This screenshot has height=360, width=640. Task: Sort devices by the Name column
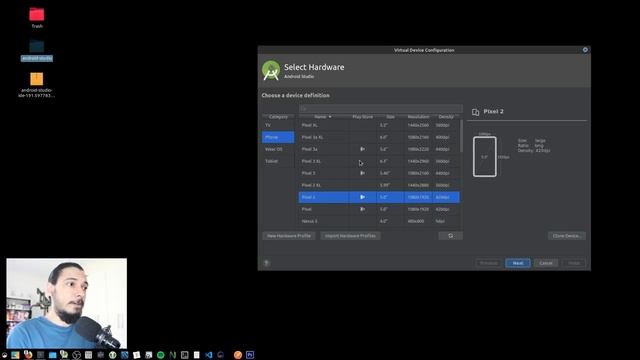(323, 117)
